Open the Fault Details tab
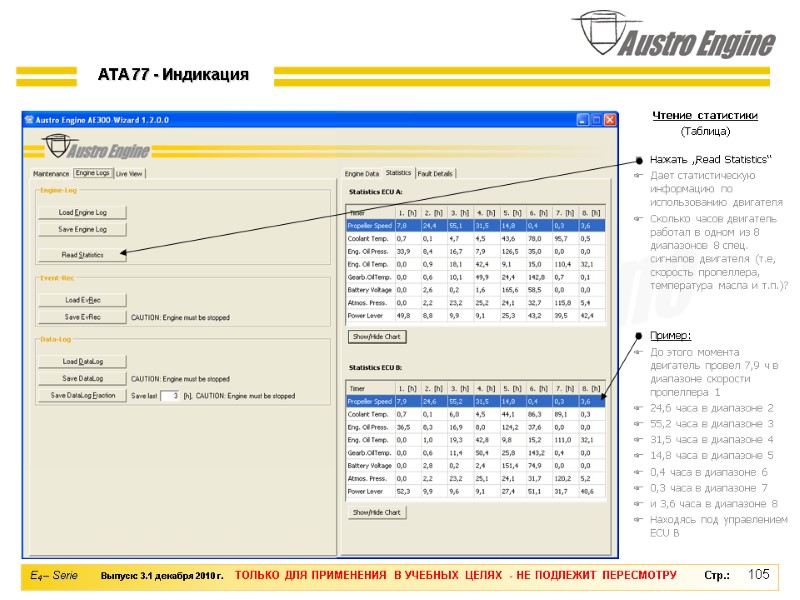800x600 pixels. pyautogui.click(x=435, y=174)
